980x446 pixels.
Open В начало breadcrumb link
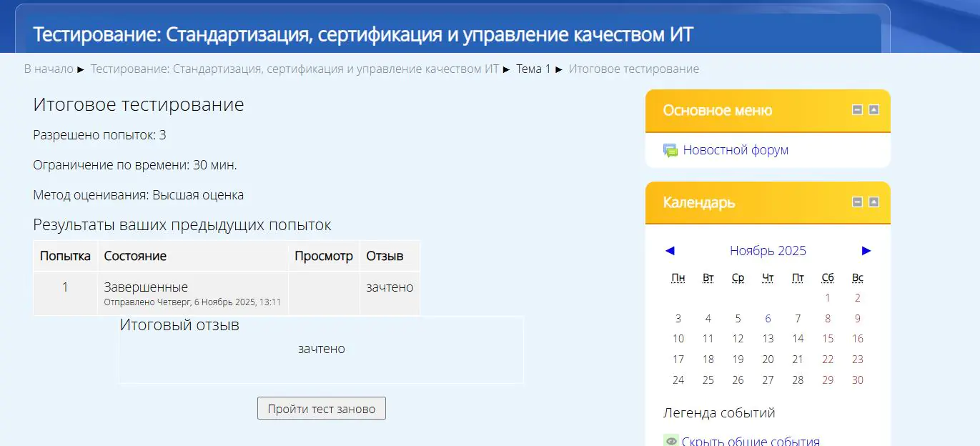click(49, 69)
